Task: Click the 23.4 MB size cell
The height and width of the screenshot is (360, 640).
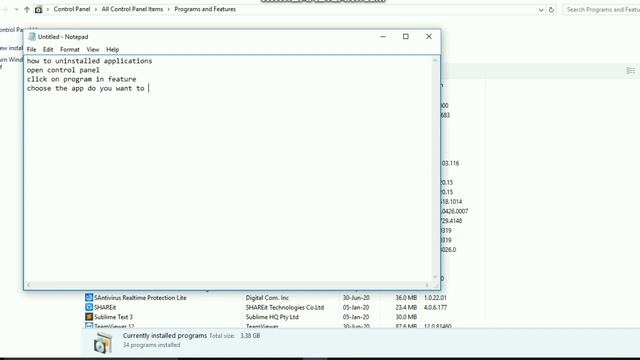Action: click(406, 307)
